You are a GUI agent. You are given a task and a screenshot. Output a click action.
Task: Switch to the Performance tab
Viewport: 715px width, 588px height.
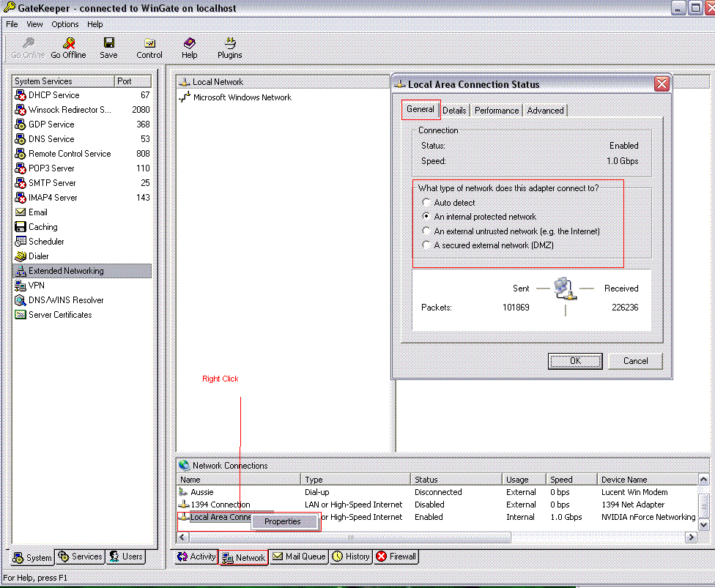pos(497,111)
